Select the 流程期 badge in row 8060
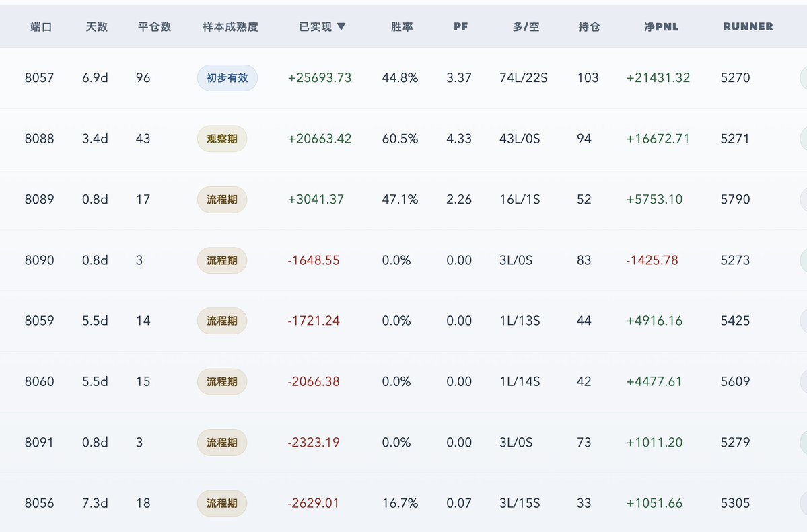The width and height of the screenshot is (807, 532). pos(222,381)
